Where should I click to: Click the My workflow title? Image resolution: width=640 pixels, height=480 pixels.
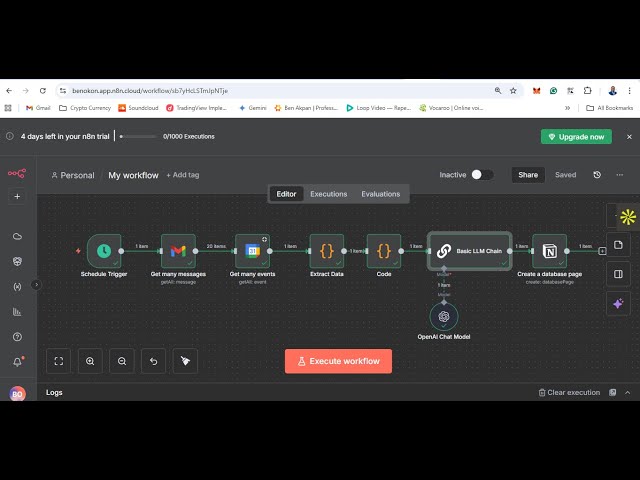tap(133, 175)
